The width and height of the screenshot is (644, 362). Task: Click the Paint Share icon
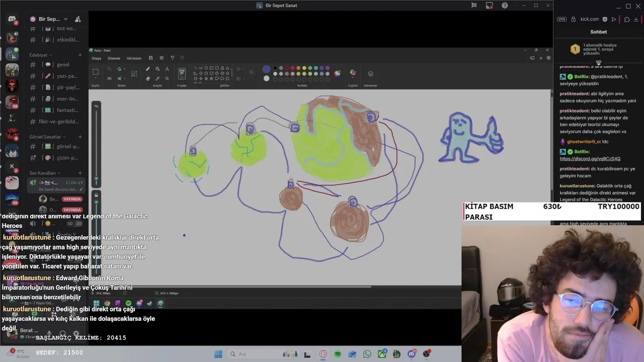coord(162,58)
